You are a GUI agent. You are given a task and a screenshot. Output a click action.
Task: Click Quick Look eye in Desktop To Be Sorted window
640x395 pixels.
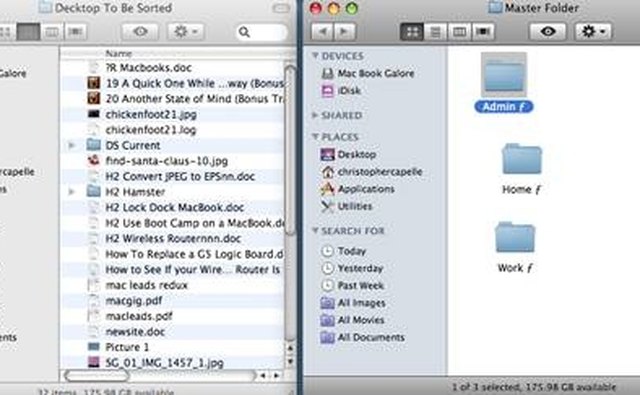(x=140, y=31)
